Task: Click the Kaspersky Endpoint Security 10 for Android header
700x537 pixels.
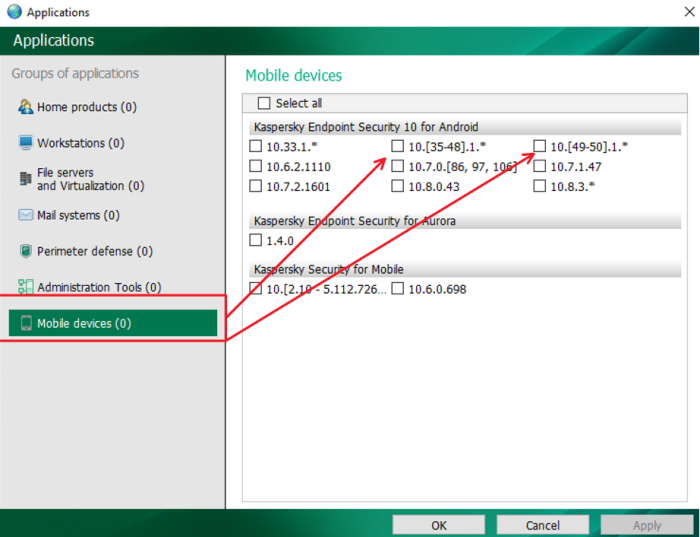Action: click(465, 127)
